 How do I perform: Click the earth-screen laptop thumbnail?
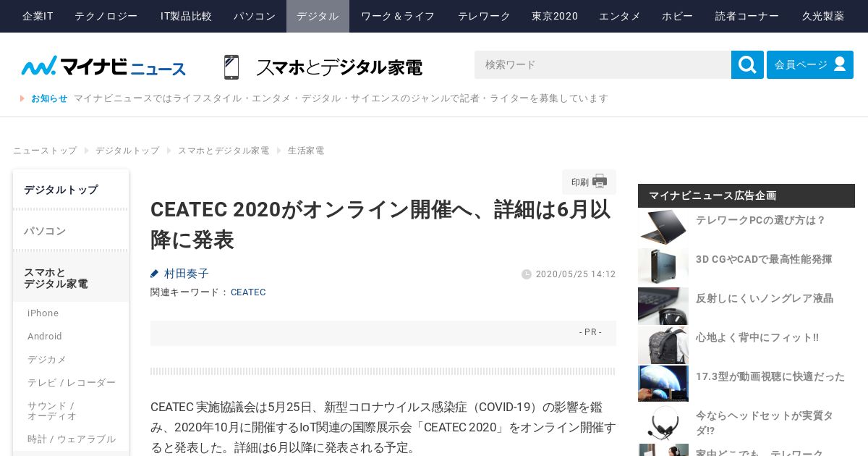click(663, 384)
